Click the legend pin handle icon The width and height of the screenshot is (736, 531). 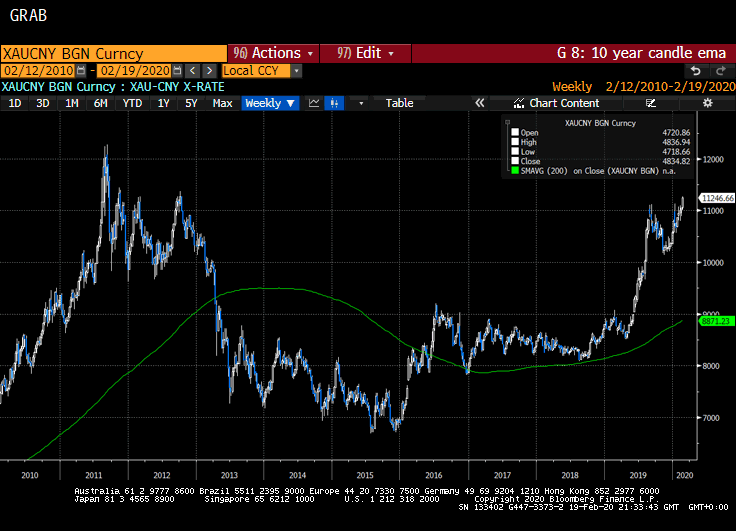(x=507, y=123)
